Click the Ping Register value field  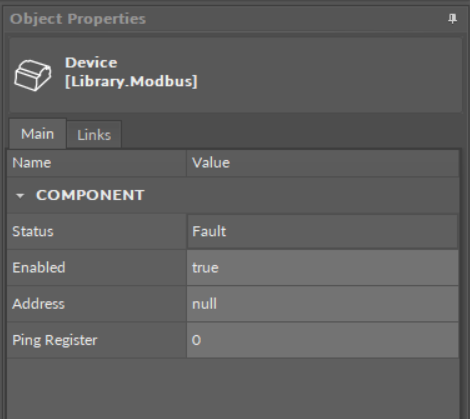(x=322, y=340)
